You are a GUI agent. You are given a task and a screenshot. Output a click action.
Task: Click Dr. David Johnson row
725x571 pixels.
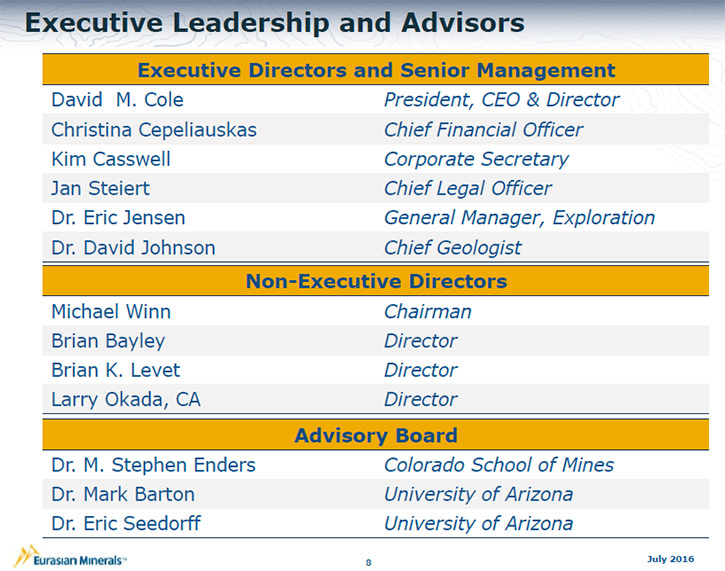click(x=375, y=247)
